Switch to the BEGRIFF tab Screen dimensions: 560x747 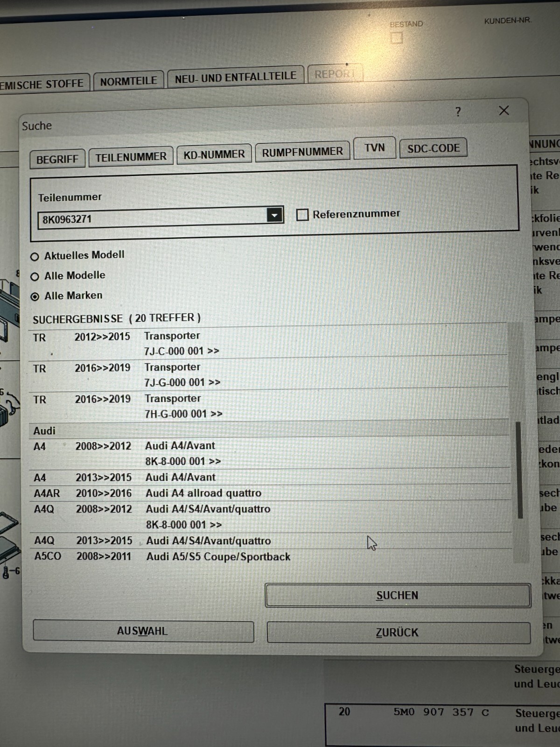[57, 159]
